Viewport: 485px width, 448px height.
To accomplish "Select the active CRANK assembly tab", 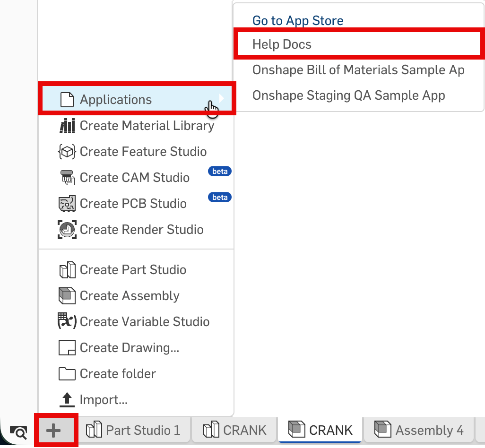I will tap(320, 430).
